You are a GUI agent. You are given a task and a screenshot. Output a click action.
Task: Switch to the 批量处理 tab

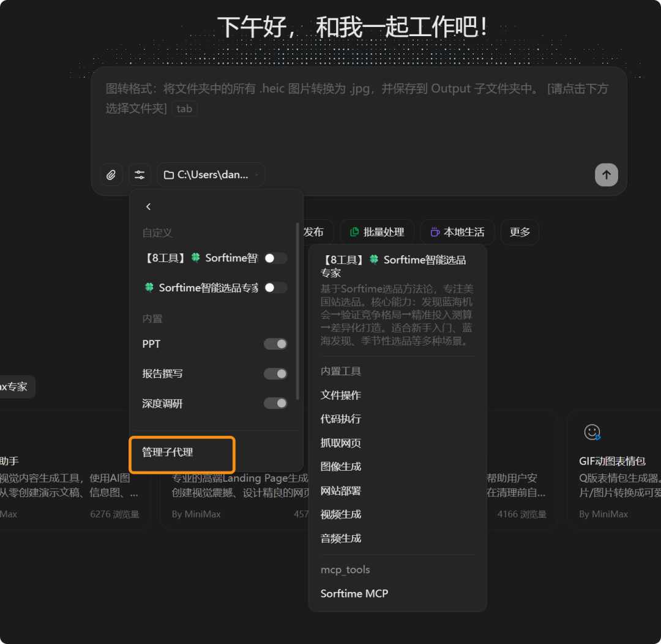384,232
